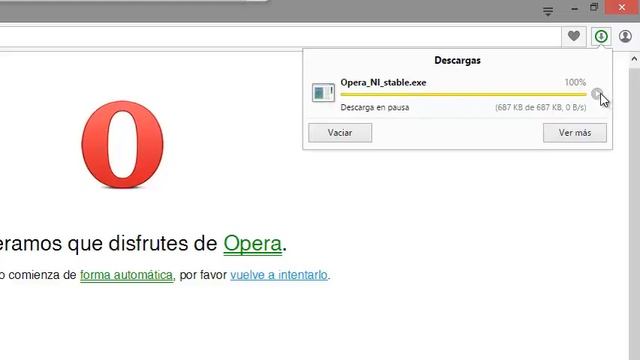Screen dimensions: 640x360
Task: Click inside the address bar
Action: [x=278, y=37]
